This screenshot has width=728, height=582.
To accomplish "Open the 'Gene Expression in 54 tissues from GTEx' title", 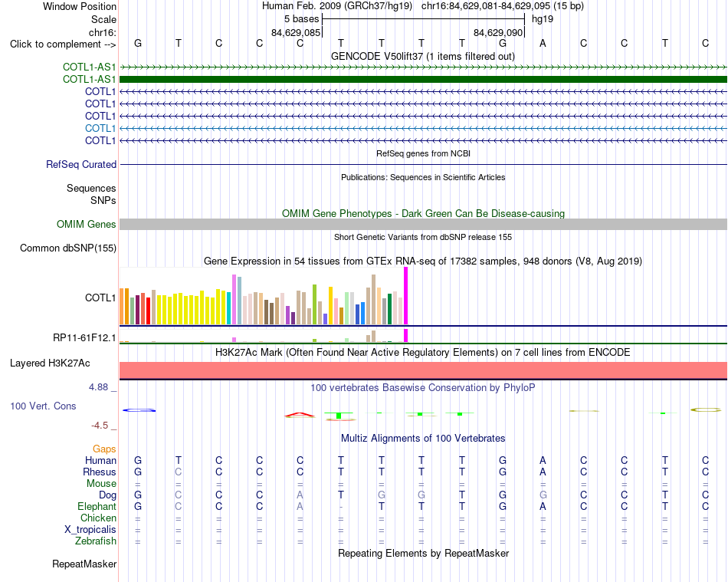I will coord(423,261).
